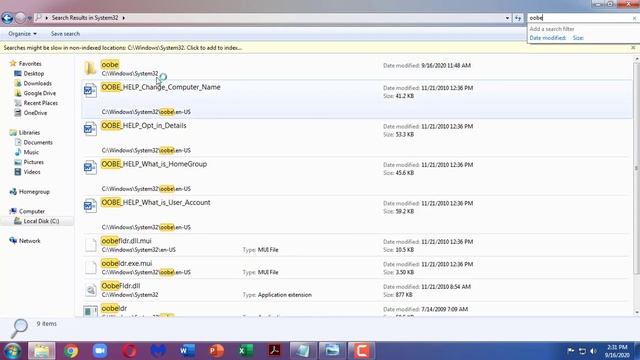Select Homegroup in navigation pane
640x360 pixels.
34,191
